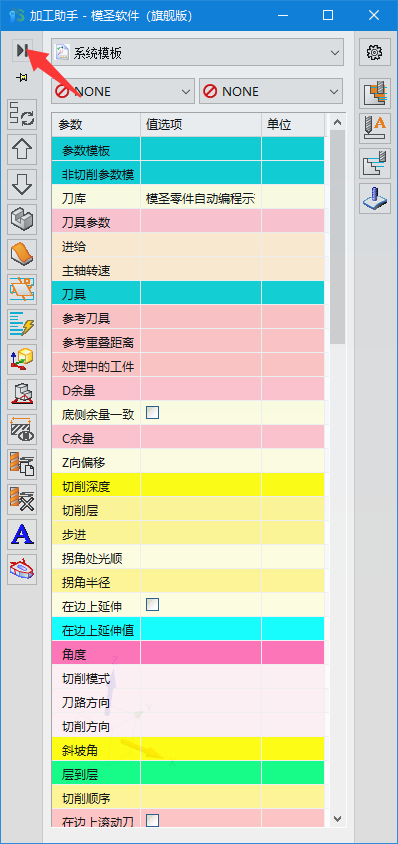Click the delete tool operation icon
398x844 pixels.
22,499
